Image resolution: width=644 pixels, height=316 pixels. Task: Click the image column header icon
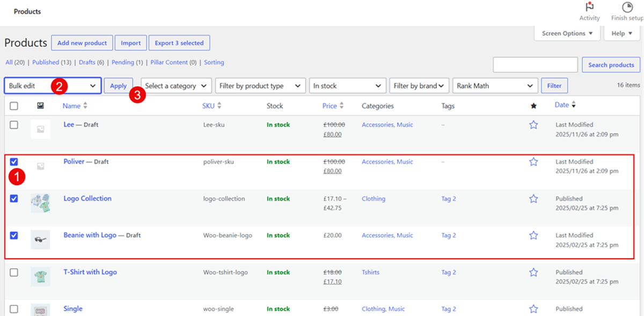pyautogui.click(x=40, y=106)
